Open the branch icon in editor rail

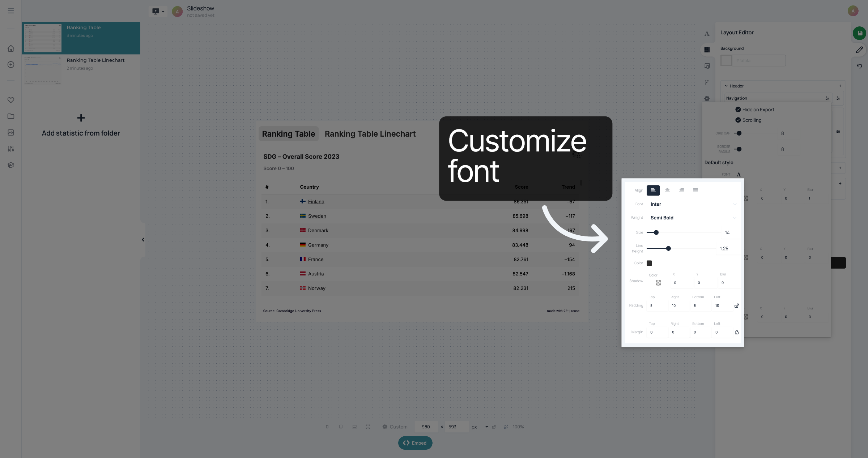coord(707,82)
